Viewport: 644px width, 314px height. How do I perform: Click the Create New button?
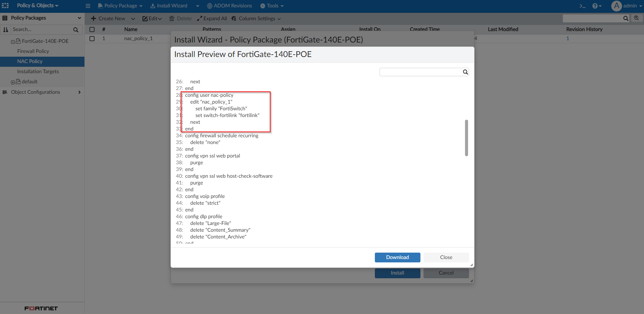pos(108,19)
